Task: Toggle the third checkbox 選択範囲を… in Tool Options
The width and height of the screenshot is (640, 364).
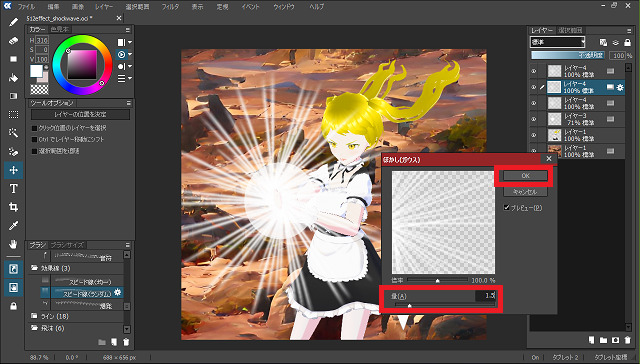Action: (35, 151)
